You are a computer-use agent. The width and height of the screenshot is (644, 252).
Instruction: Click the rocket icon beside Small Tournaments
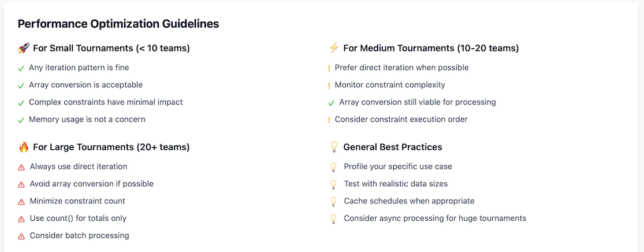23,49
